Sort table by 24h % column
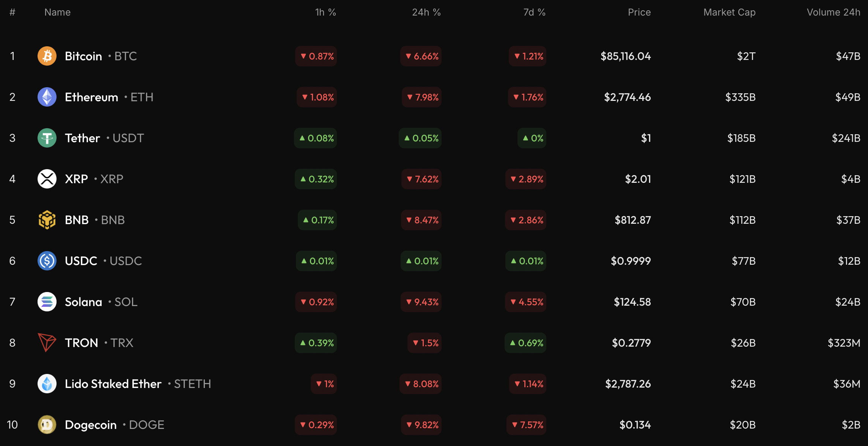This screenshot has height=446, width=868. [x=426, y=13]
